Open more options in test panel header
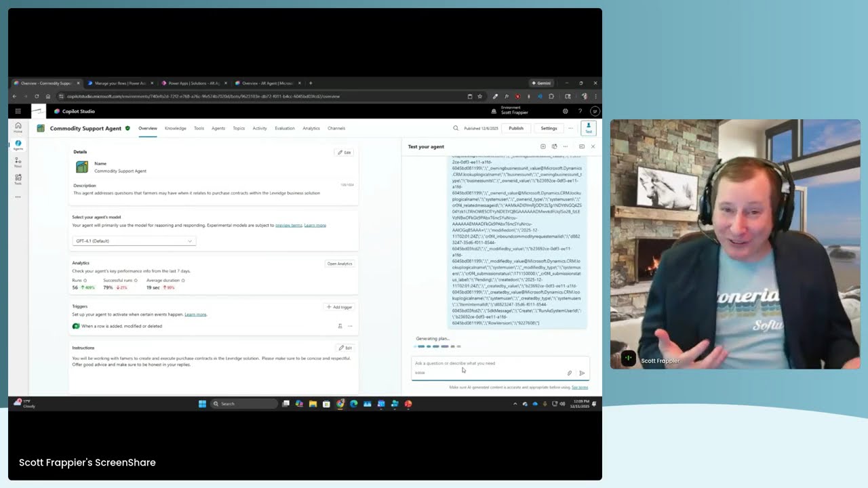Viewport: 868px width, 488px height. (x=566, y=146)
